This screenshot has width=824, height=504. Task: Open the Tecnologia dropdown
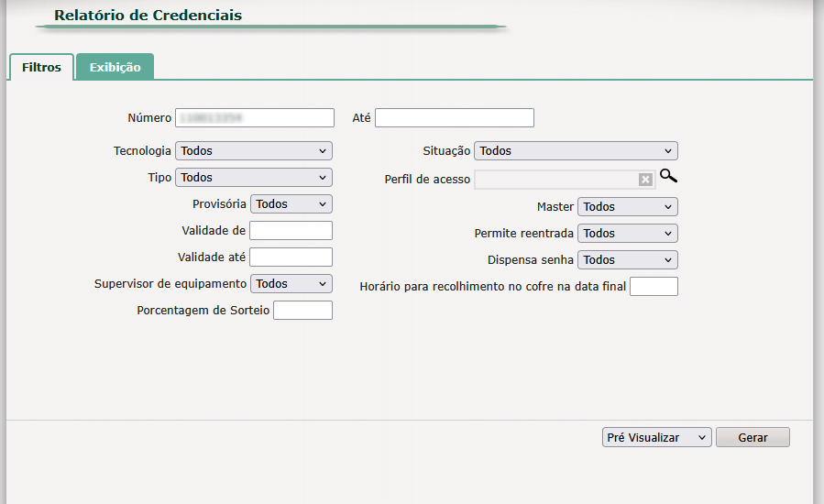[x=254, y=151]
